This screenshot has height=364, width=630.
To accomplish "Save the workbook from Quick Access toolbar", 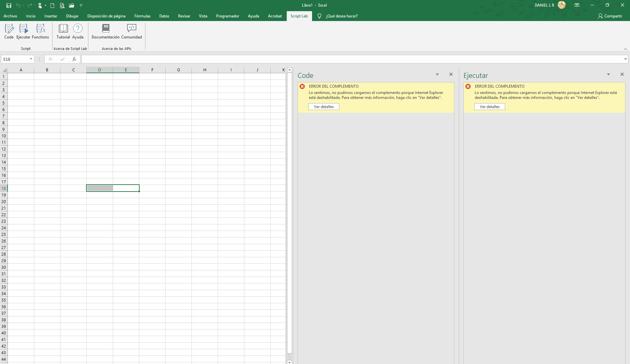I will (9, 5).
